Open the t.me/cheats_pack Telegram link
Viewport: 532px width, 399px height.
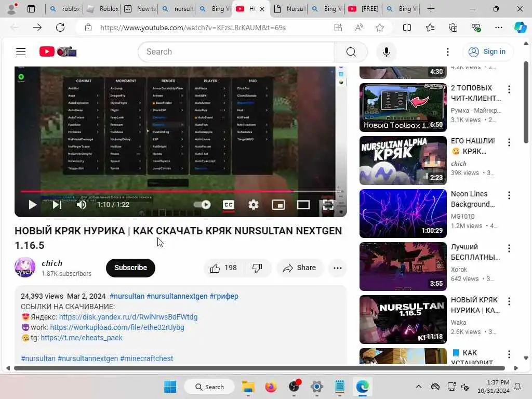click(82, 338)
